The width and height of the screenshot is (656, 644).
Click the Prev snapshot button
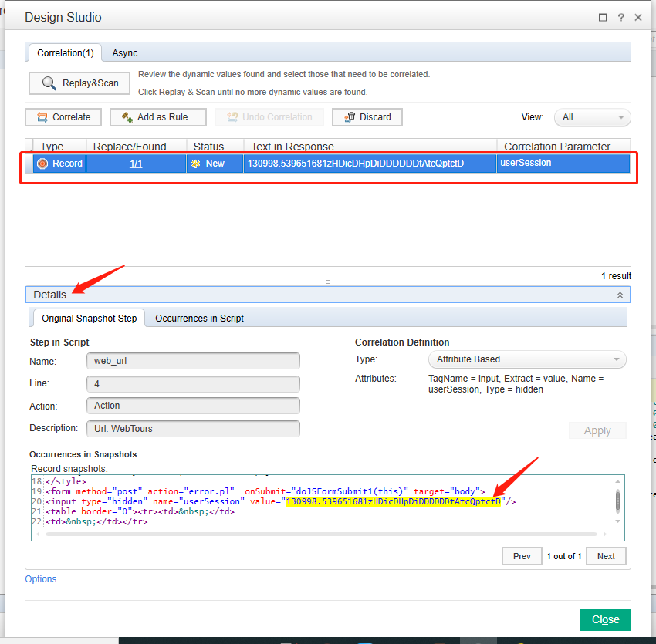[x=522, y=556]
